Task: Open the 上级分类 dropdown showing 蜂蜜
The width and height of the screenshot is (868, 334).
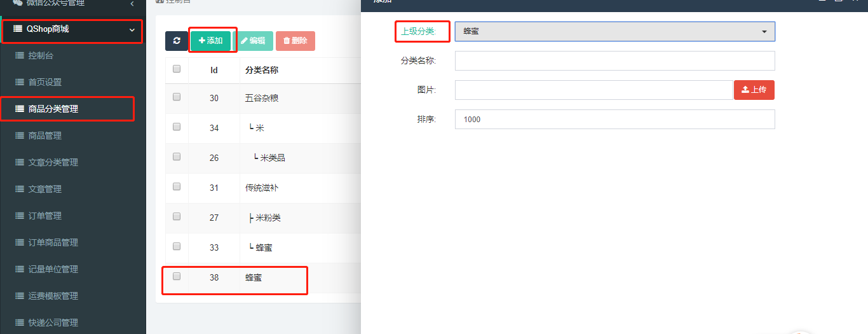Action: [x=614, y=31]
